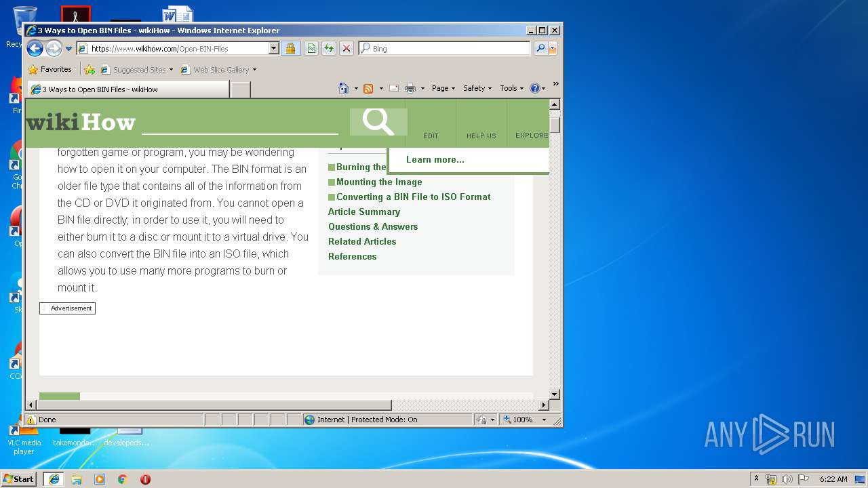This screenshot has height=488, width=868.
Task: Open the recent pages dropdown arrow
Action: click(68, 49)
